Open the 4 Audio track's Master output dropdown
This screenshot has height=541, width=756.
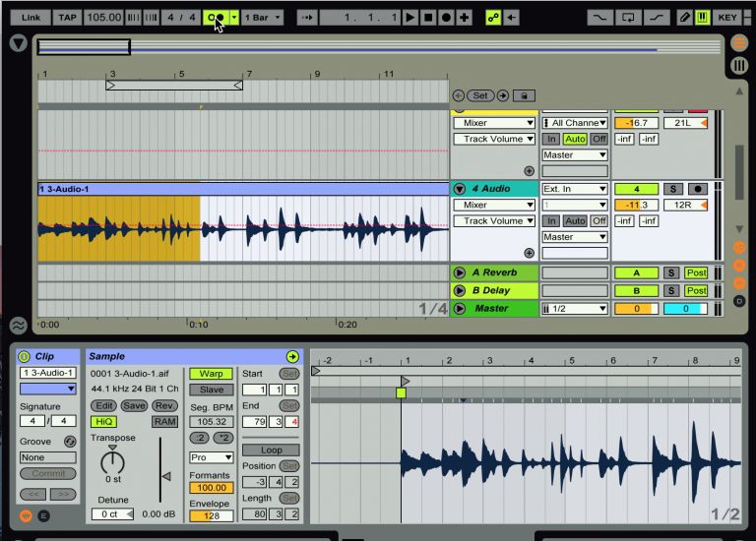coord(575,237)
